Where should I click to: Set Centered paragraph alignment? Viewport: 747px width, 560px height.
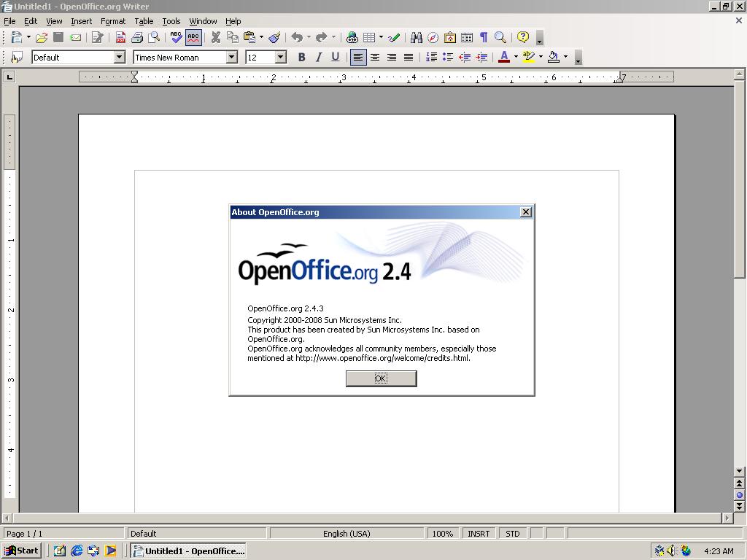click(x=375, y=58)
